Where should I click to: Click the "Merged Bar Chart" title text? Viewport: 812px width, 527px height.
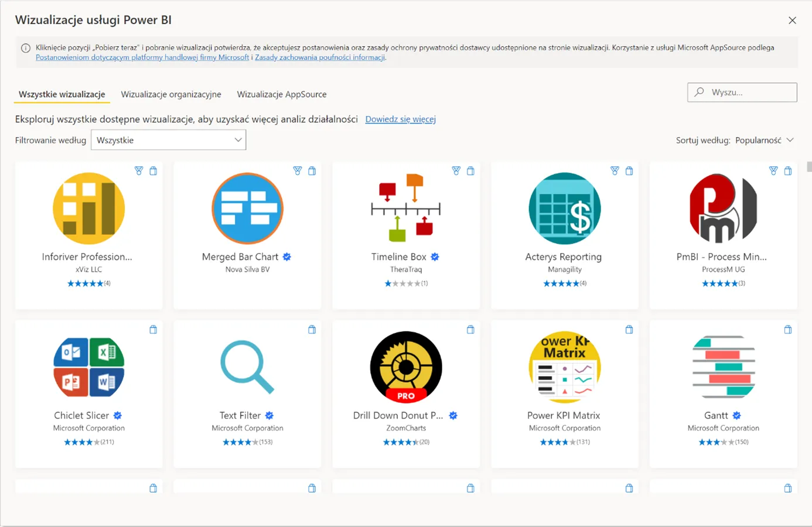[240, 256]
